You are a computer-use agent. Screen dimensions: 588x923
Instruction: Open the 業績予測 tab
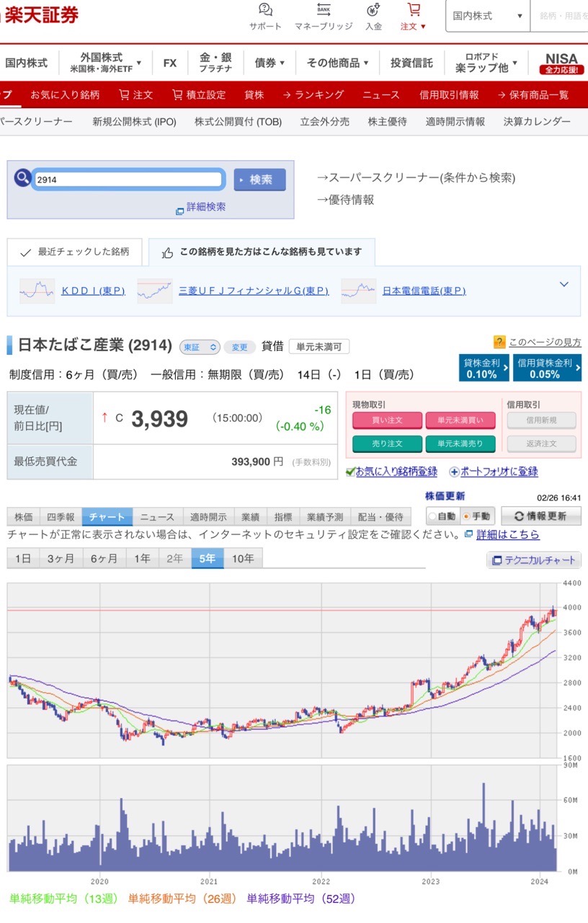click(x=324, y=517)
